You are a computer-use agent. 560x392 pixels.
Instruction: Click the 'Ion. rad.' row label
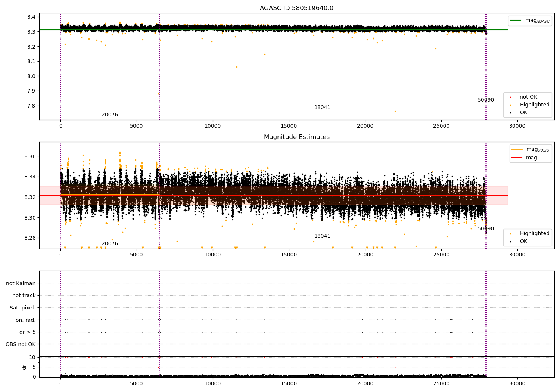pyautogui.click(x=25, y=320)
